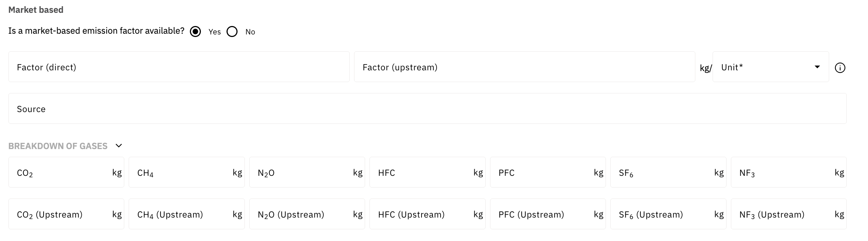
Task: Click the NF3 kg input field
Action: 785,173
